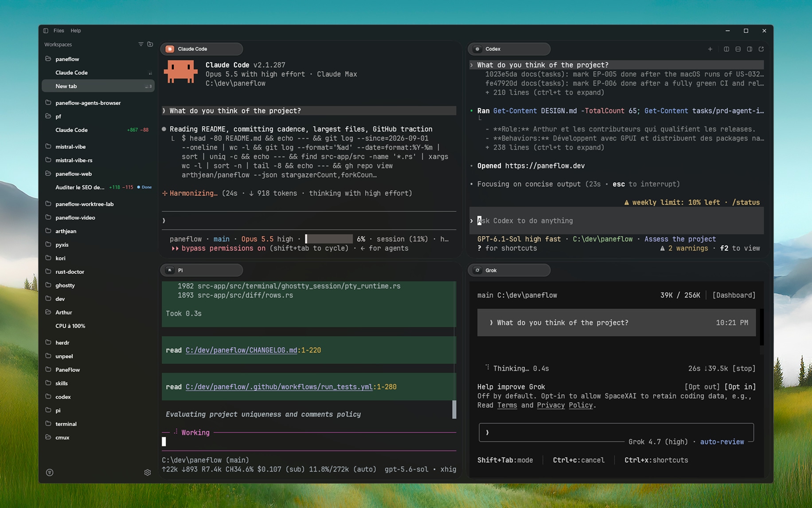Select the Pi pane tab
The width and height of the screenshot is (812, 508).
click(x=202, y=270)
